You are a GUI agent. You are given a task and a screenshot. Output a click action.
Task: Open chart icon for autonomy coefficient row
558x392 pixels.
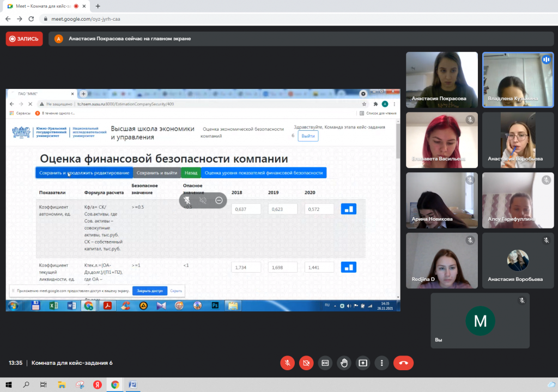tap(348, 209)
